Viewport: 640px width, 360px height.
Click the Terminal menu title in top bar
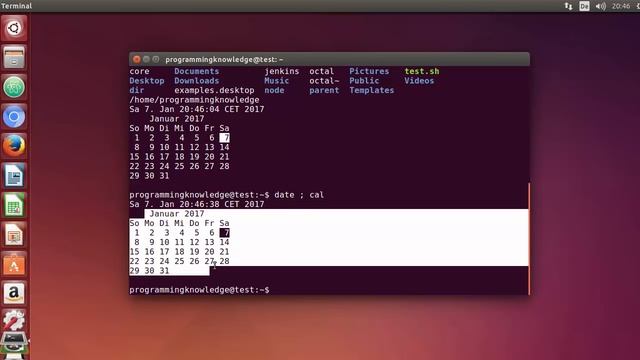[x=16, y=6]
